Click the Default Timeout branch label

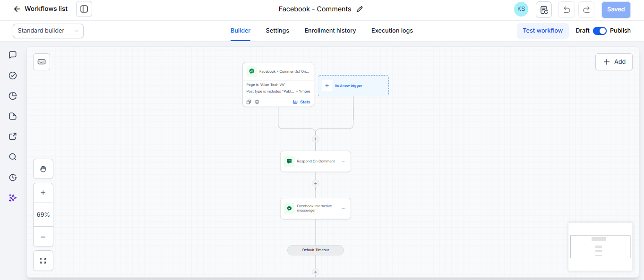(316, 250)
